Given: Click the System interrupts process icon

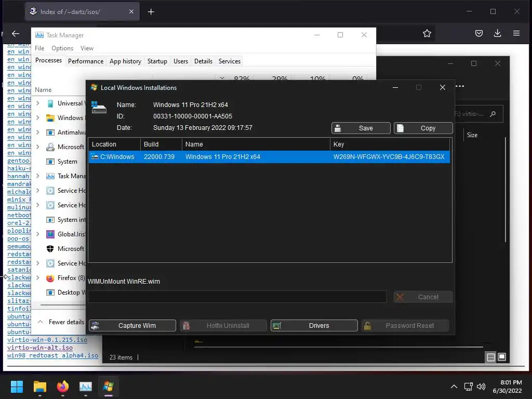Looking at the screenshot, I should 50,220.
